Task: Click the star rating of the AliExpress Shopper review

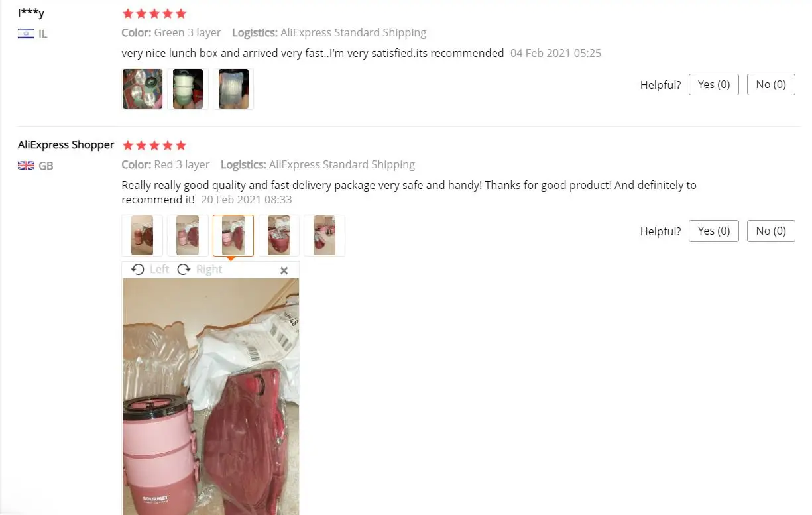Action: coord(154,145)
